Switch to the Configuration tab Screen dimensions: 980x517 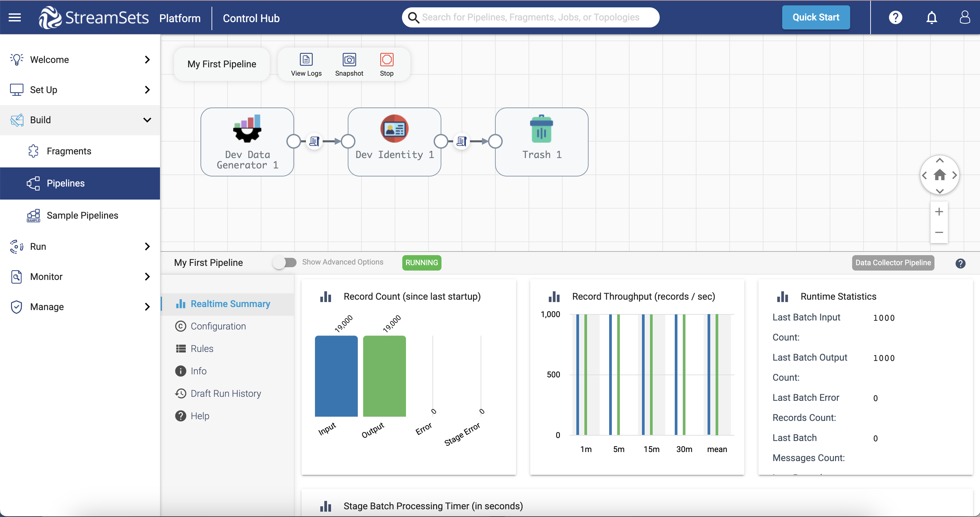[x=218, y=326]
